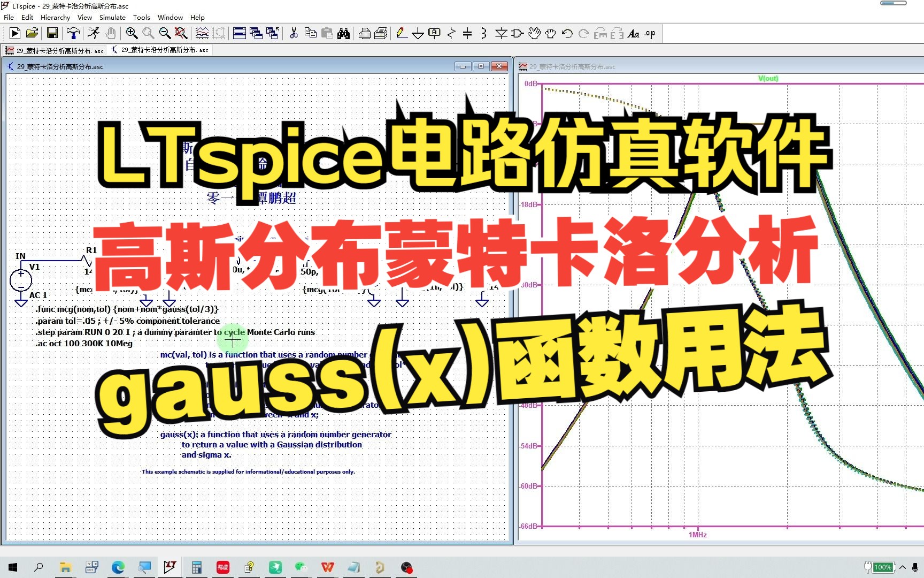The height and width of the screenshot is (578, 924).
Task: Open the Help menu
Action: coord(197,17)
